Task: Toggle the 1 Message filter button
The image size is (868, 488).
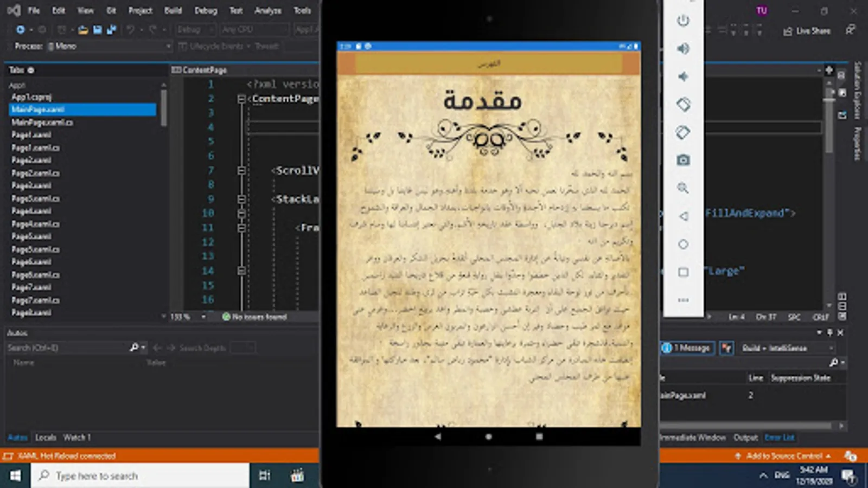Action: tap(687, 348)
